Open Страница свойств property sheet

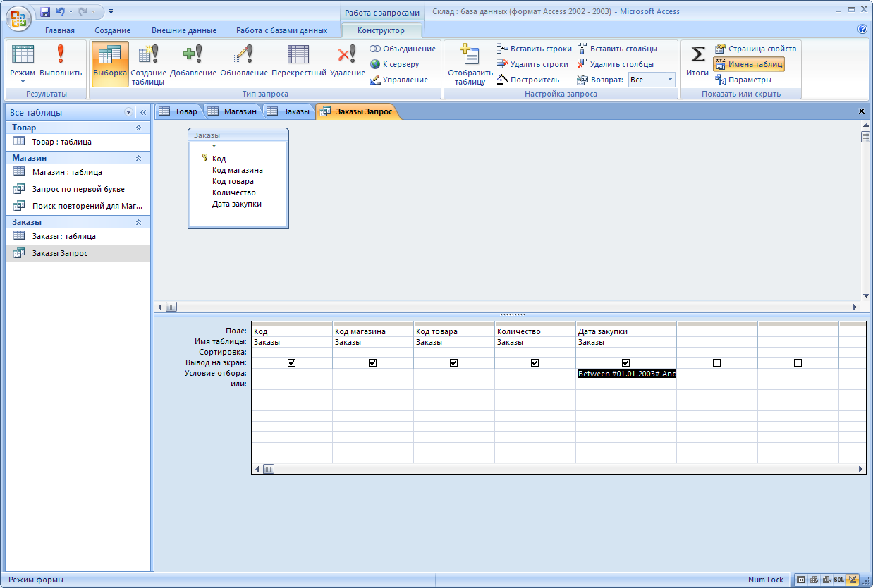[755, 49]
